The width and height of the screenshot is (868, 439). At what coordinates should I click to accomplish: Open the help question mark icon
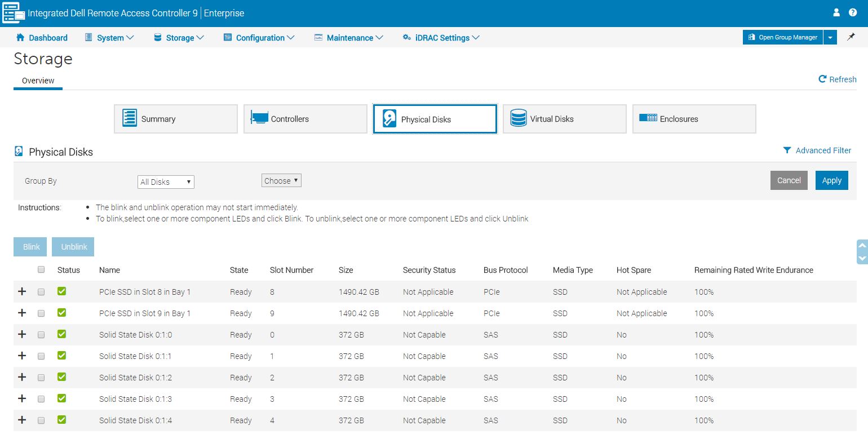(x=852, y=12)
